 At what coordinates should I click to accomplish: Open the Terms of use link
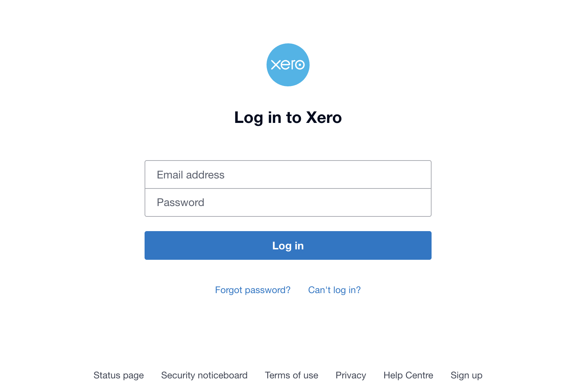(291, 375)
